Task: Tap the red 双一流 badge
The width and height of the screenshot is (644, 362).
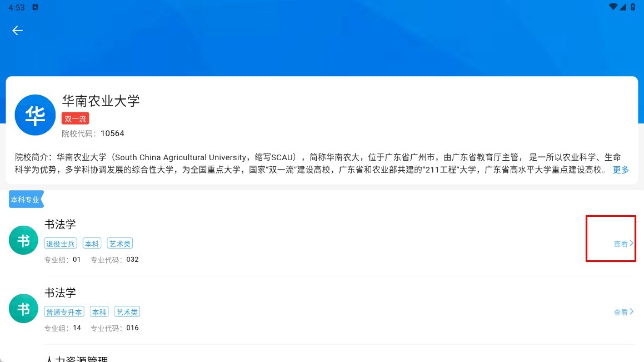Action: (x=75, y=119)
